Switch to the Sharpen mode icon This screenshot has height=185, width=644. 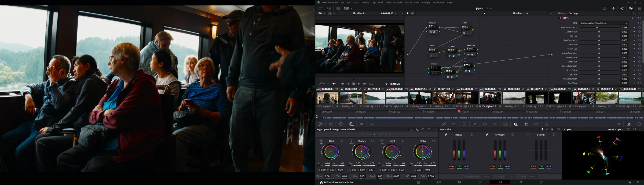[547, 129]
